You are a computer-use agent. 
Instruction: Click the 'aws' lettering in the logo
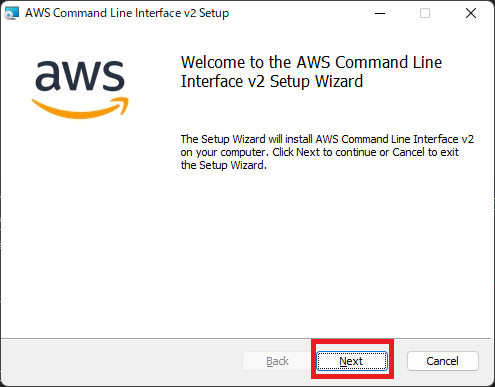(x=80, y=76)
